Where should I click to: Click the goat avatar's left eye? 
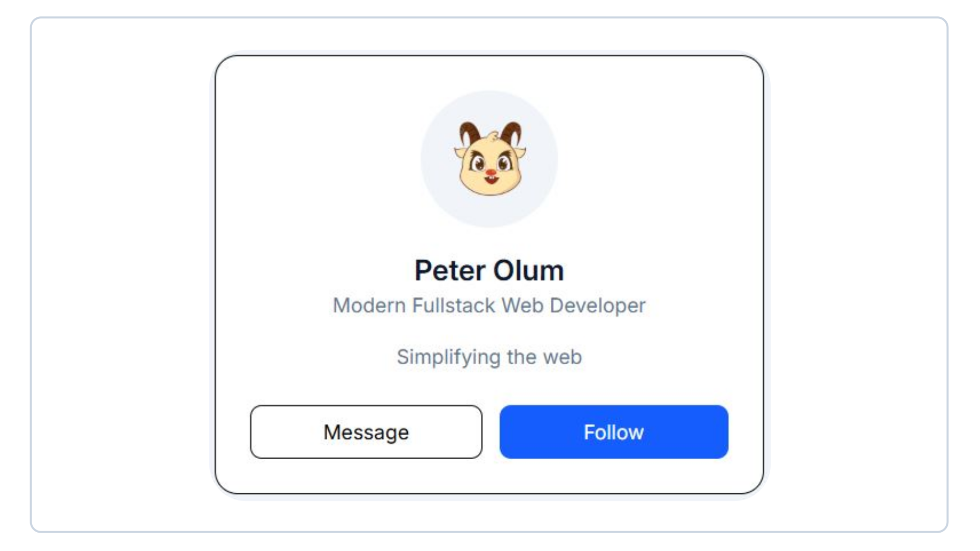pyautogui.click(x=478, y=163)
